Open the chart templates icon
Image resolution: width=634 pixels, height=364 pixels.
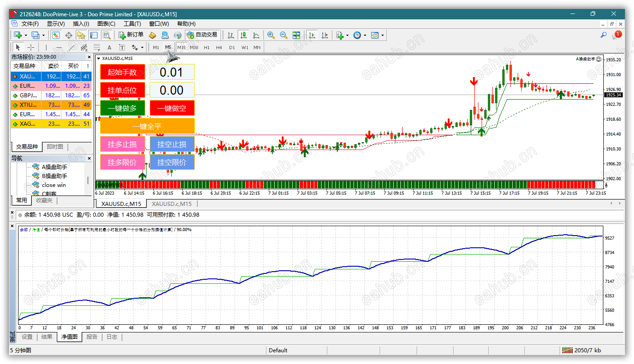pos(375,35)
